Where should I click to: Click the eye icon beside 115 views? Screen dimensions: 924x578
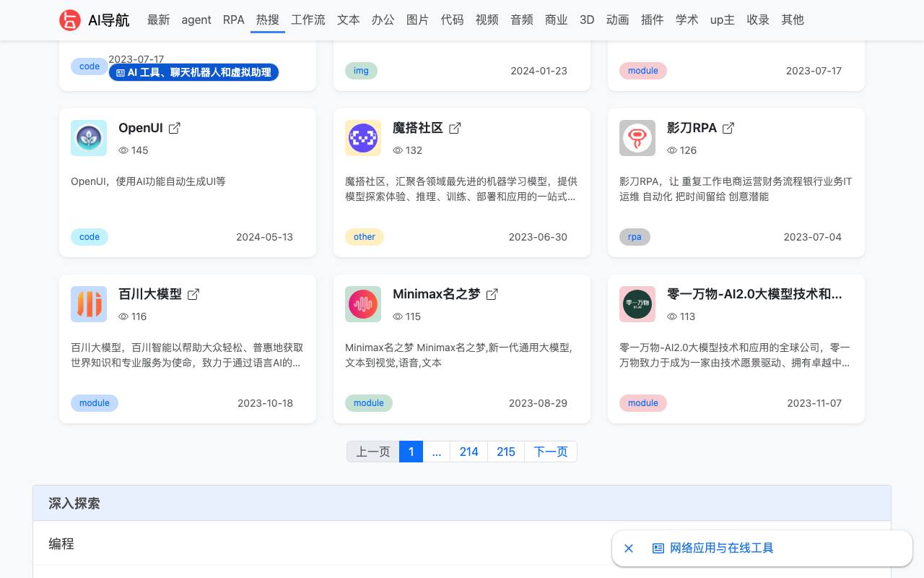398,316
